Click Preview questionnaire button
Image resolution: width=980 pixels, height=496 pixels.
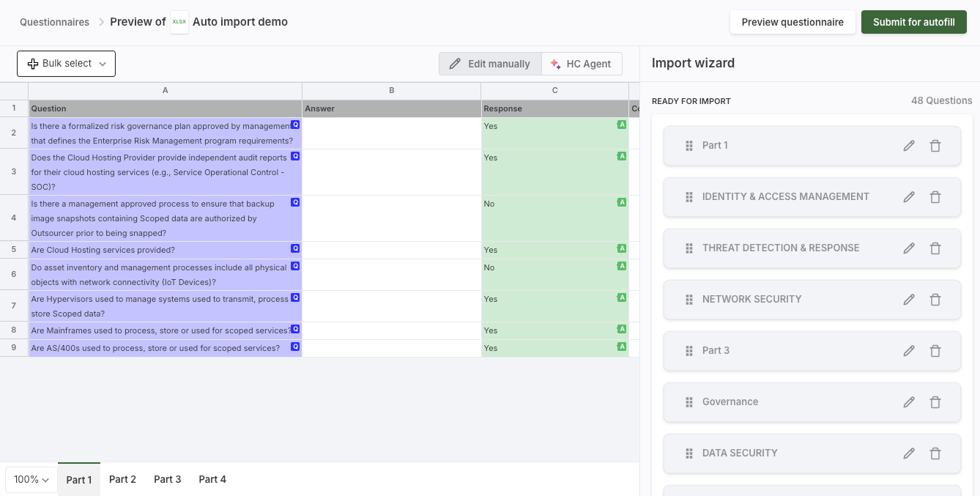792,22
